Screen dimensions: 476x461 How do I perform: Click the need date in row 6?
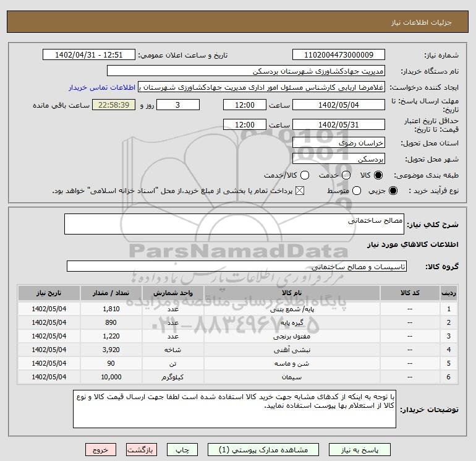click(x=49, y=377)
